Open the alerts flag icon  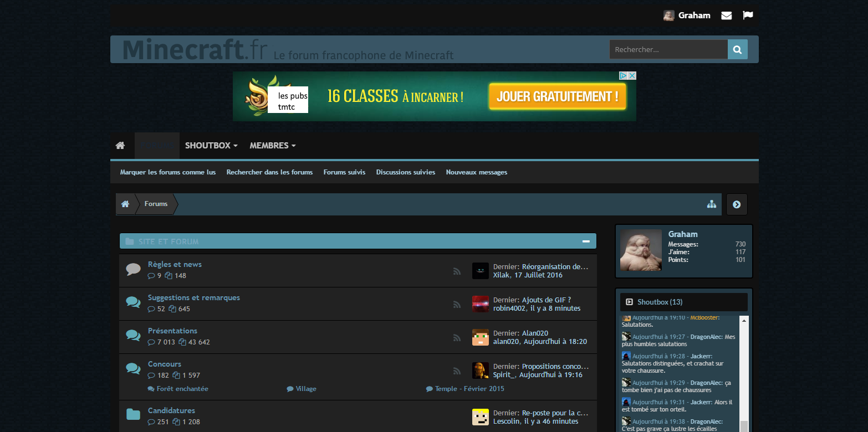point(748,16)
